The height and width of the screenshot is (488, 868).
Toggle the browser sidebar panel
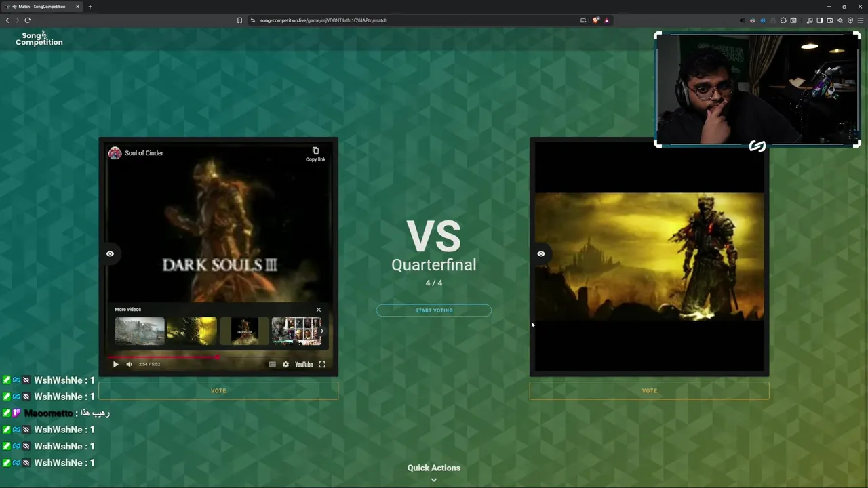(819, 20)
